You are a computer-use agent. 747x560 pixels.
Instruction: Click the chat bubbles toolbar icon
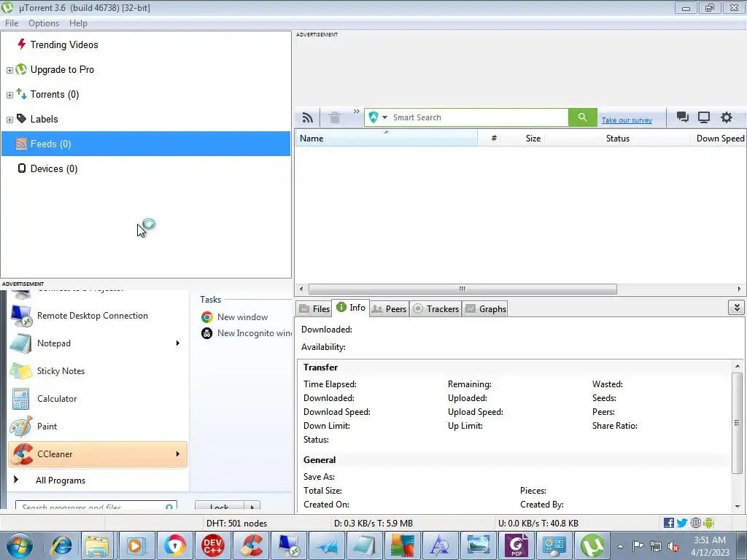click(683, 117)
